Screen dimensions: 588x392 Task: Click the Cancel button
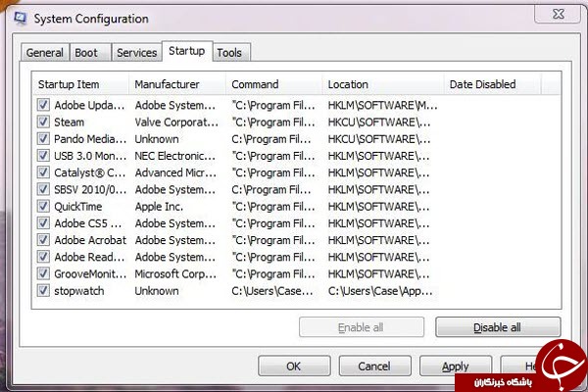[x=374, y=366]
